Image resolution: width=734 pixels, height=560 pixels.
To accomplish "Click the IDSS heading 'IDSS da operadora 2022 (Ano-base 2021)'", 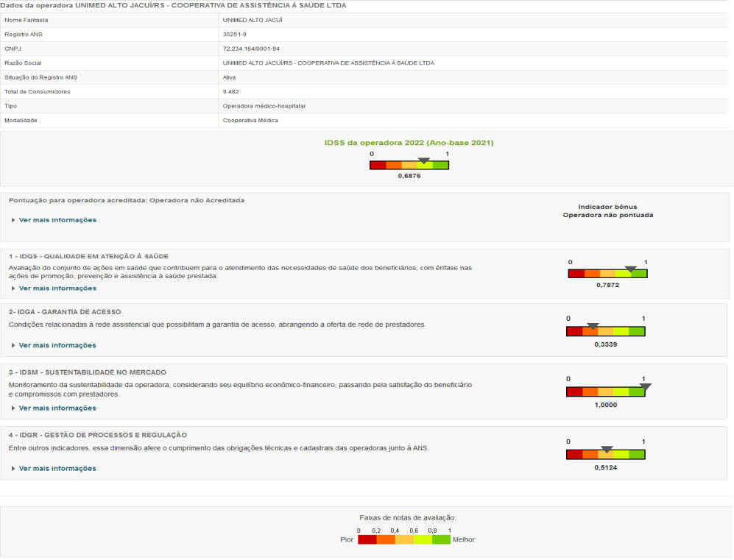I will pyautogui.click(x=409, y=143).
